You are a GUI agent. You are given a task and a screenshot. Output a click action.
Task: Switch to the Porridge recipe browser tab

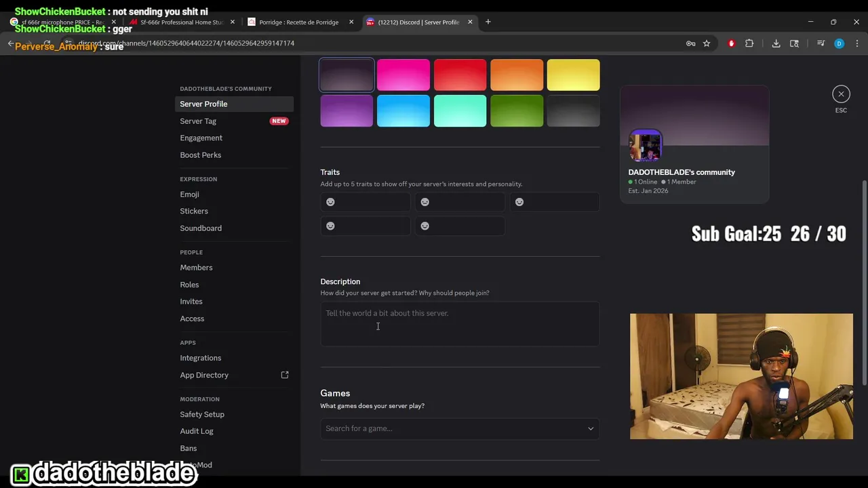tap(298, 22)
